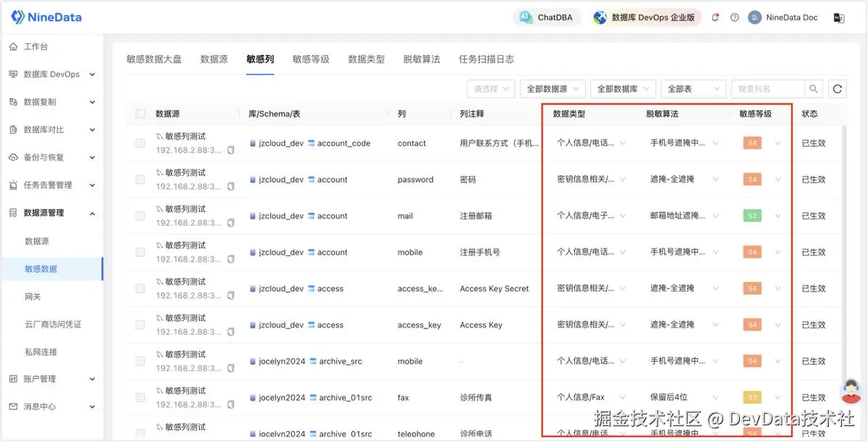868x442 pixels.
Task: Expand the 账户管理 sidebar menu
Action: (51, 378)
